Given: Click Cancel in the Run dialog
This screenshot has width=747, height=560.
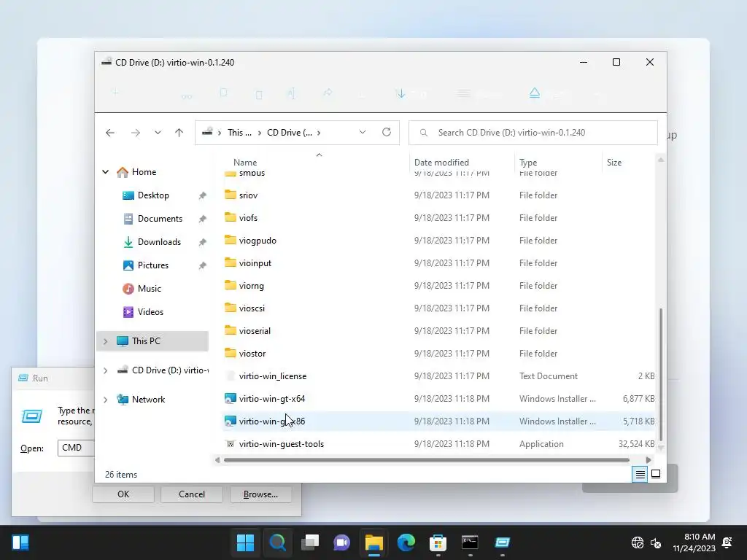Looking at the screenshot, I should click(192, 494).
